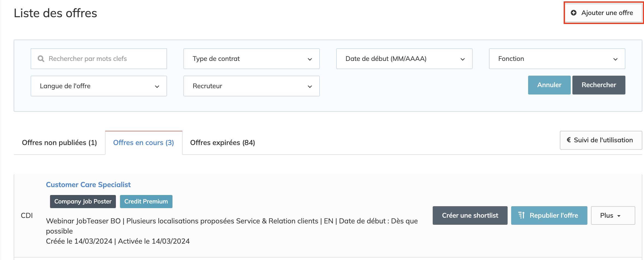This screenshot has width=644, height=260.
Task: Open the Fonction dropdown
Action: click(x=557, y=59)
